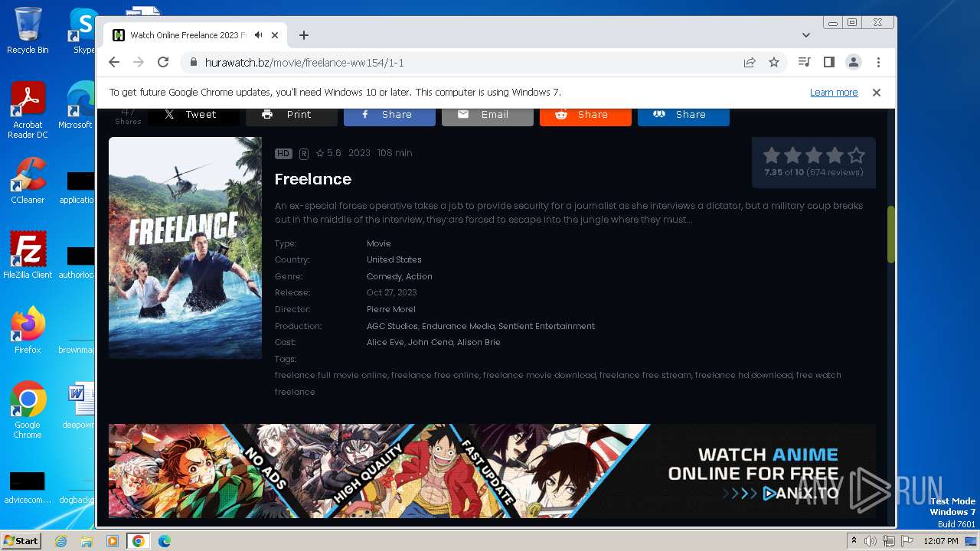Click the taskbar clock showing 12:07 PM
Screen dimensions: 980x551
coord(941,541)
